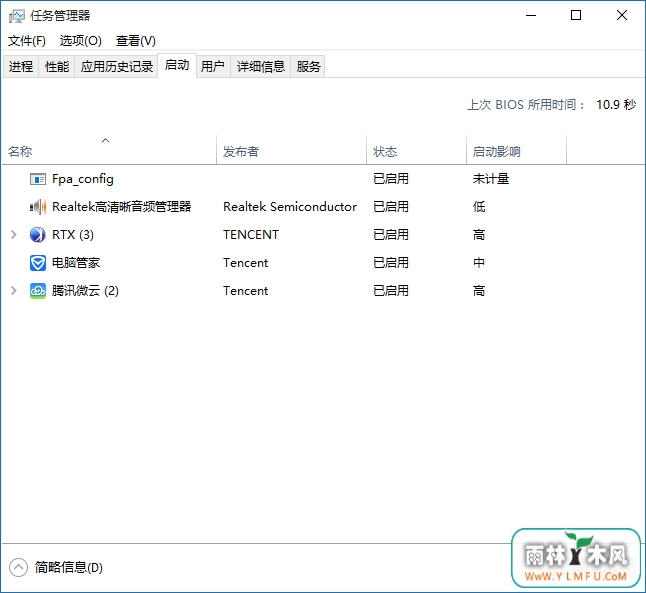The height and width of the screenshot is (593, 646).
Task: Click the Fpa_config program icon
Action: (x=38, y=179)
